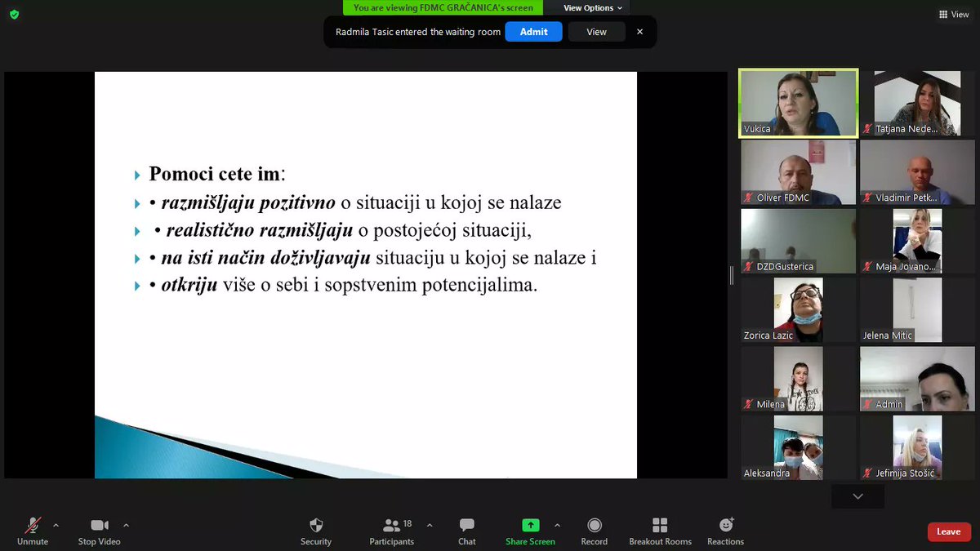Image resolution: width=980 pixels, height=551 pixels.
Task: Click slide text 'realistično razmišljaju'
Action: [261, 231]
